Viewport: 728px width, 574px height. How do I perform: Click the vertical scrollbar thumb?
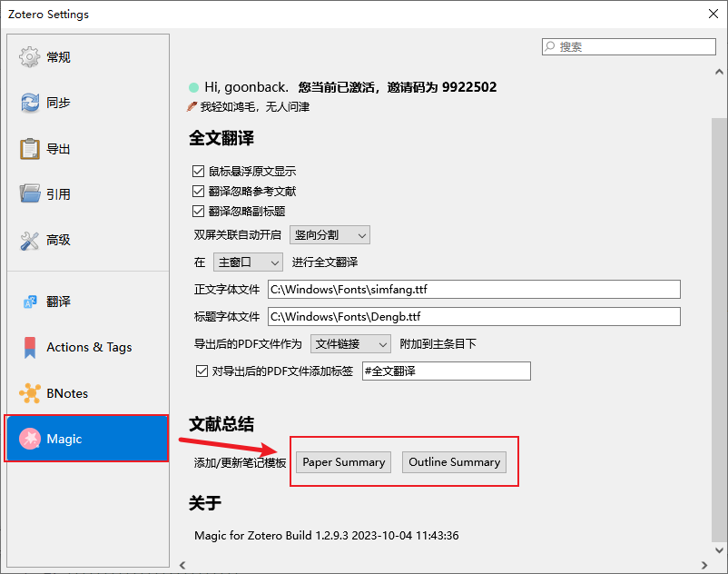pos(719,330)
